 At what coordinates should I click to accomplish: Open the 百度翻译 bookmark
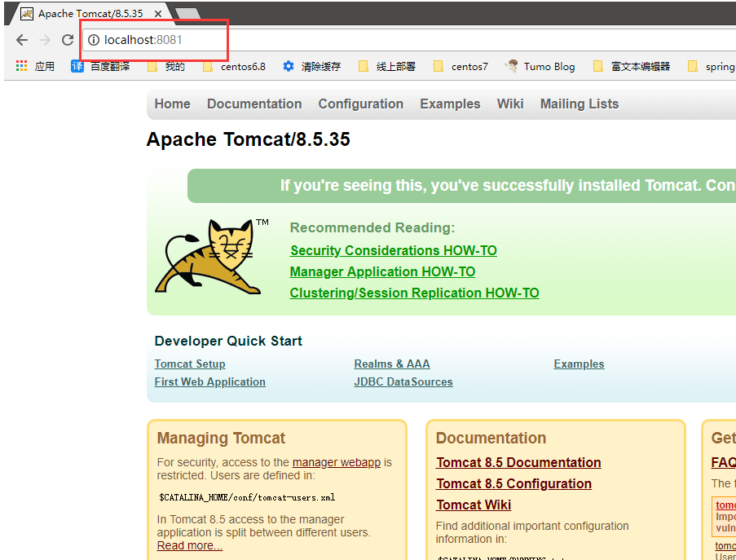(x=100, y=66)
